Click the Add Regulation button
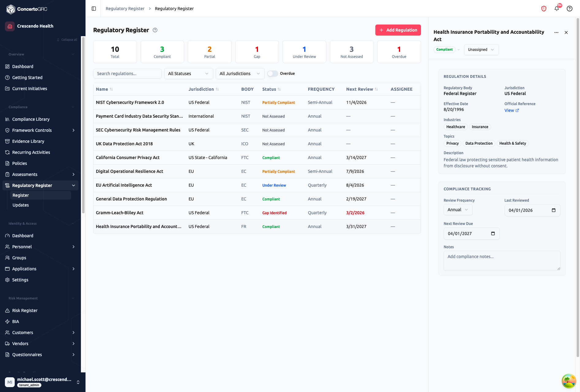 coord(398,30)
